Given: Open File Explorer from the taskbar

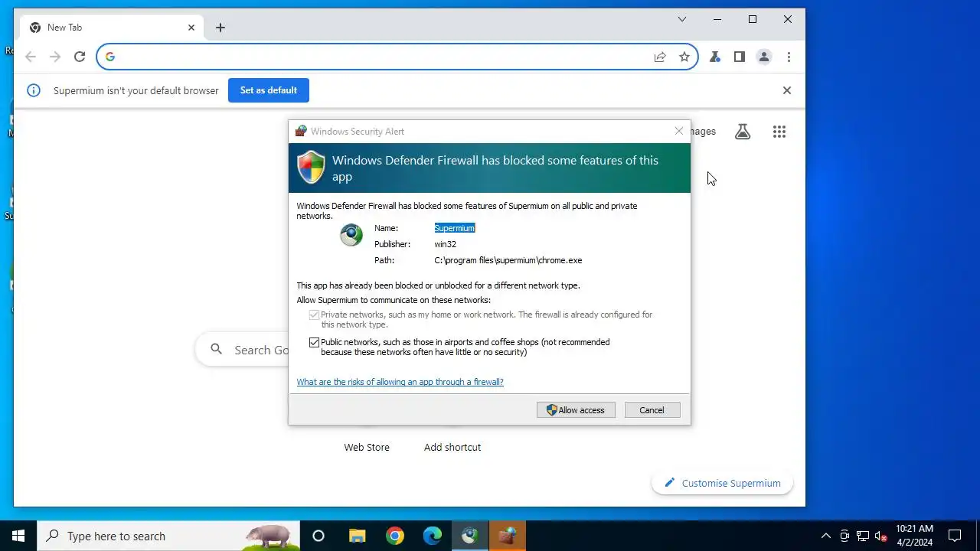Looking at the screenshot, I should point(357,536).
